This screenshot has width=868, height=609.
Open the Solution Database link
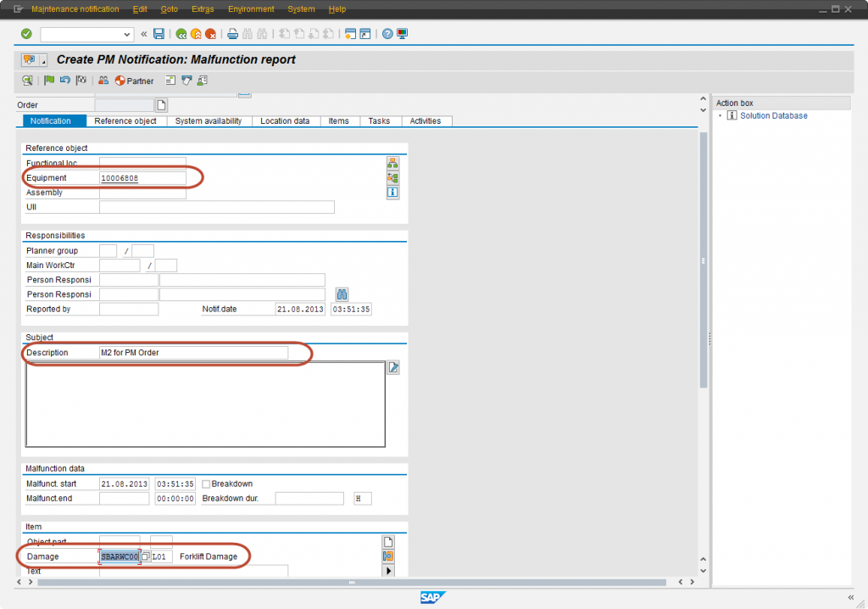click(773, 116)
